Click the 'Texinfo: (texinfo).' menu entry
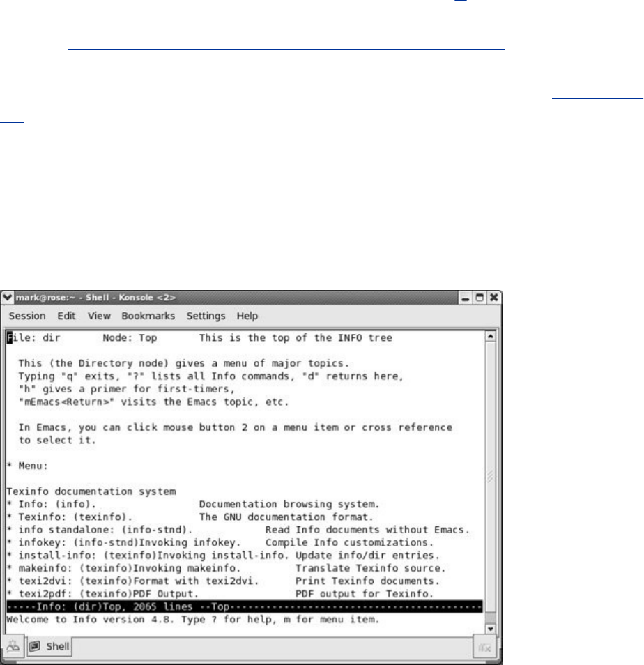Image resolution: width=644 pixels, height=665 pixels. [x=70, y=517]
